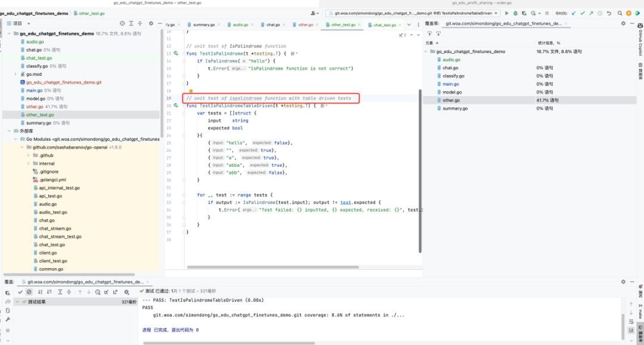Toggle show ignored tests button
This screenshot has height=345, width=644.
29,292
